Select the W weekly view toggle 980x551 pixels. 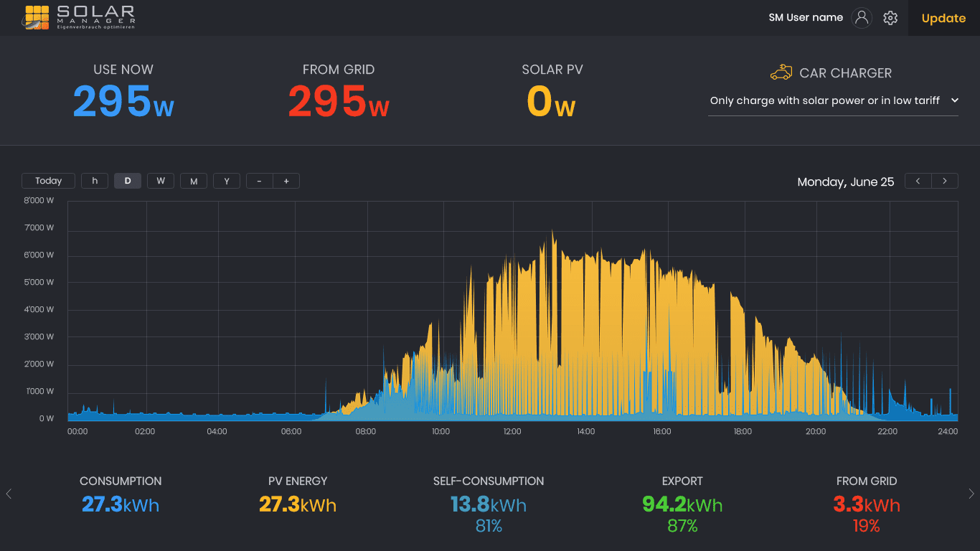(x=161, y=181)
